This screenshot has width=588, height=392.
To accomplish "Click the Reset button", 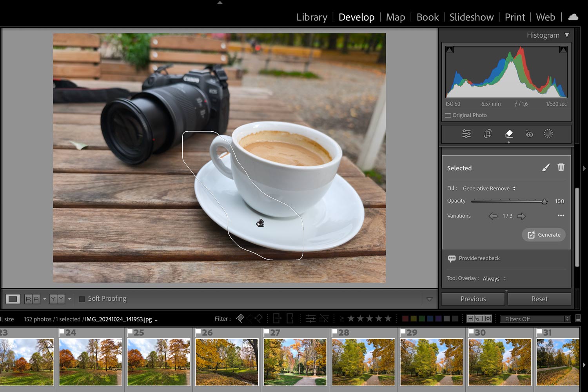I will coord(539,299).
